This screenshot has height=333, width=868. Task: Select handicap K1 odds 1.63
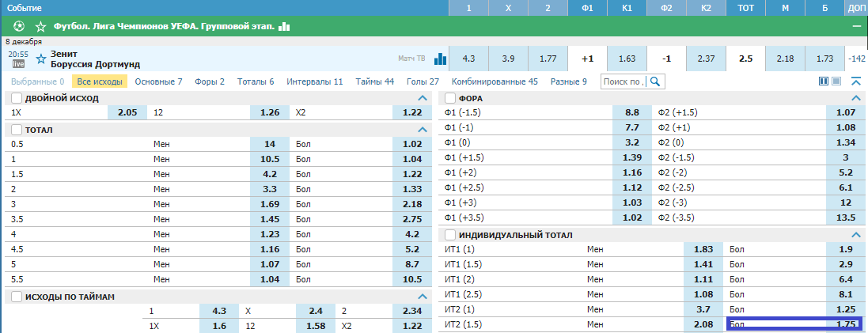(x=627, y=59)
